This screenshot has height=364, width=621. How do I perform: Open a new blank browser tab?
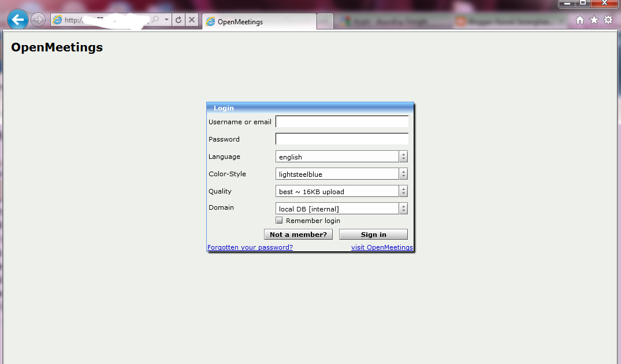tap(325, 22)
